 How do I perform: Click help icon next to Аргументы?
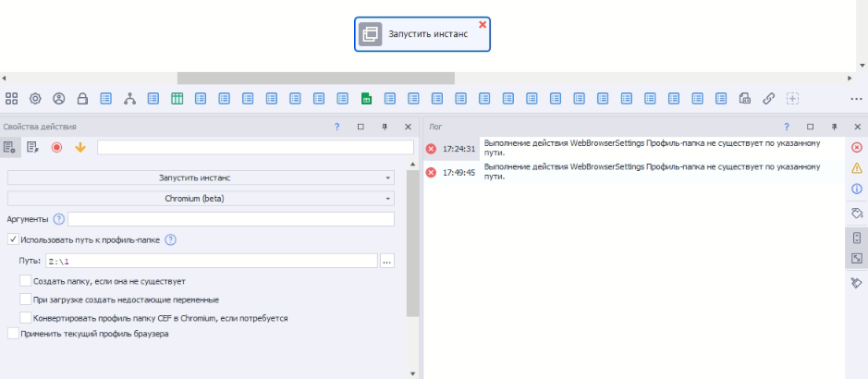click(59, 219)
